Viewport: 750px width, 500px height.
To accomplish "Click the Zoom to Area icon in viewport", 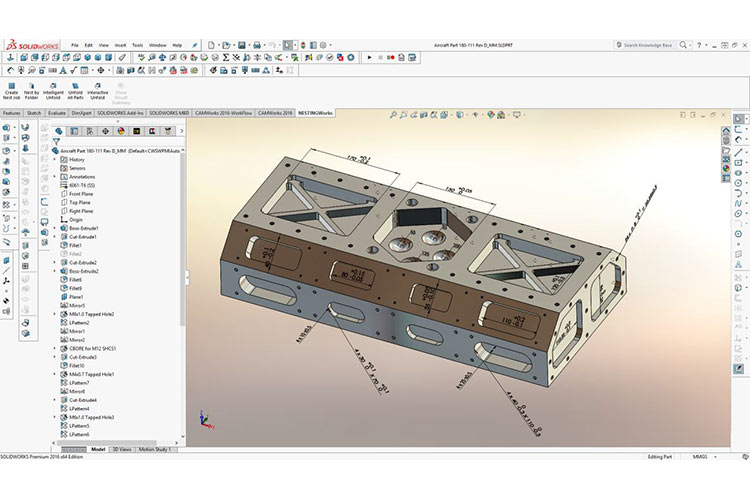I will point(403,115).
